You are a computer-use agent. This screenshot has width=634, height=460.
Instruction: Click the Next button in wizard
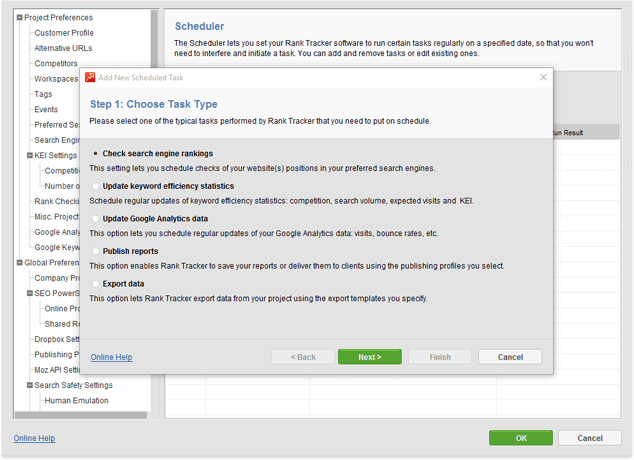click(x=370, y=357)
